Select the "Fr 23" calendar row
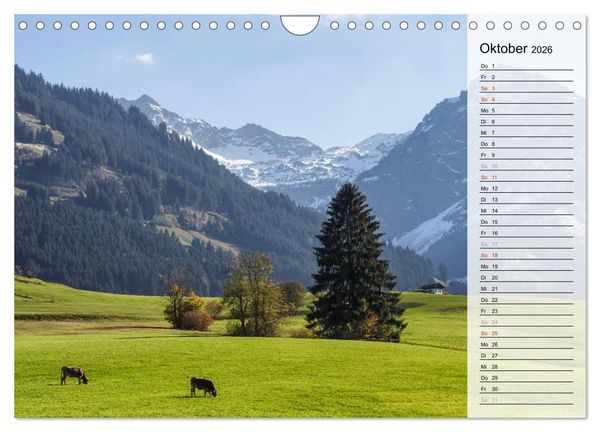The image size is (600, 432). pos(526,311)
